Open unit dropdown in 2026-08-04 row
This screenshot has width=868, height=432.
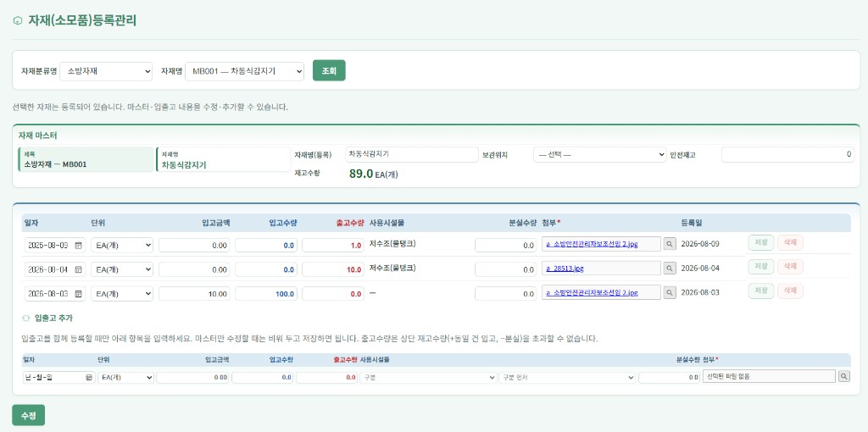[122, 269]
